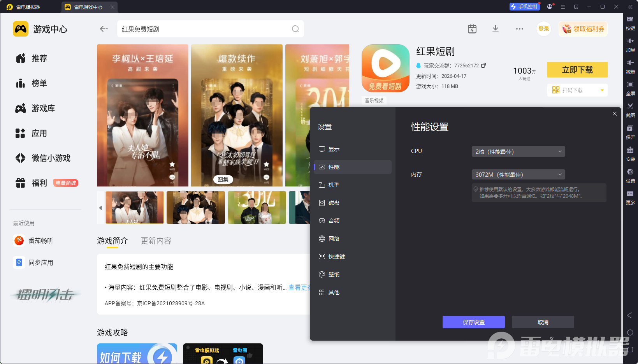This screenshot has height=364, width=638.
Task: Click the 登录 login button
Action: click(x=543, y=29)
